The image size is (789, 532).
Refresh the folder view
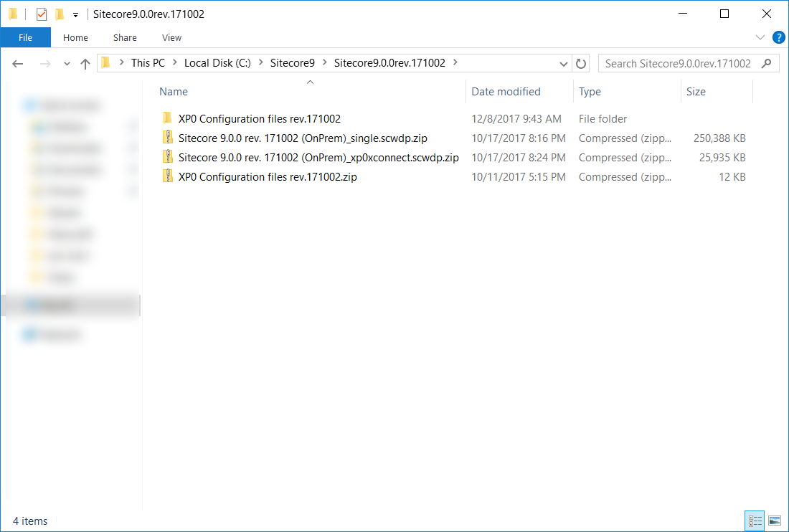tap(581, 64)
